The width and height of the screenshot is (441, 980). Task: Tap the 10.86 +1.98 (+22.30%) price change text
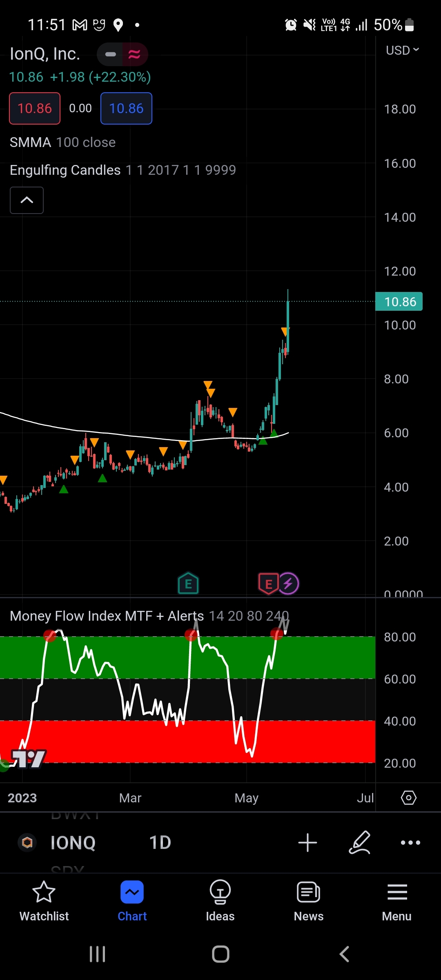80,77
